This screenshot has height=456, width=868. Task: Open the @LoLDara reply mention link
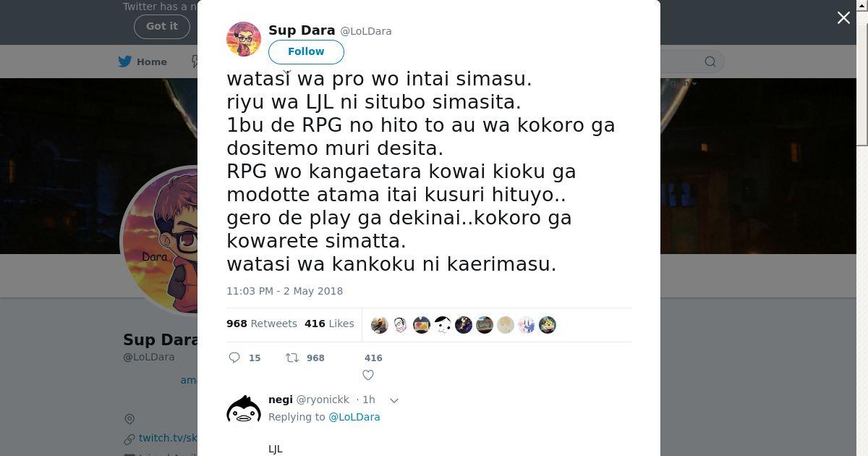[x=354, y=417]
